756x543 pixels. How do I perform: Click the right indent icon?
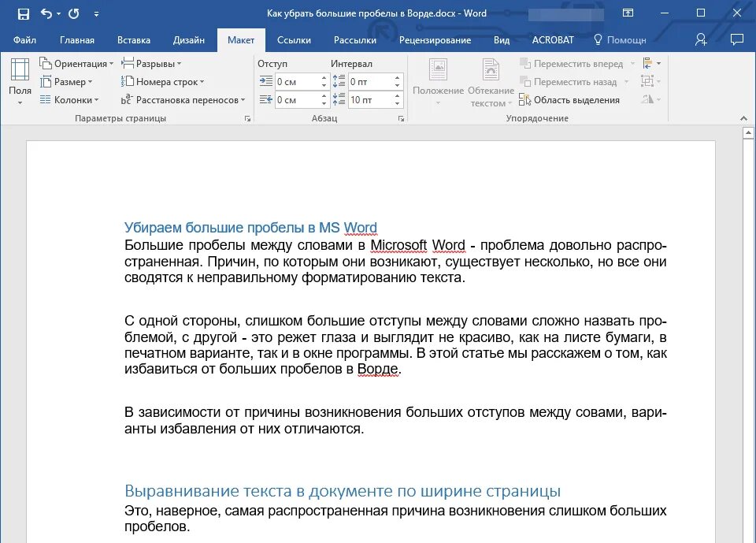pyautogui.click(x=266, y=99)
